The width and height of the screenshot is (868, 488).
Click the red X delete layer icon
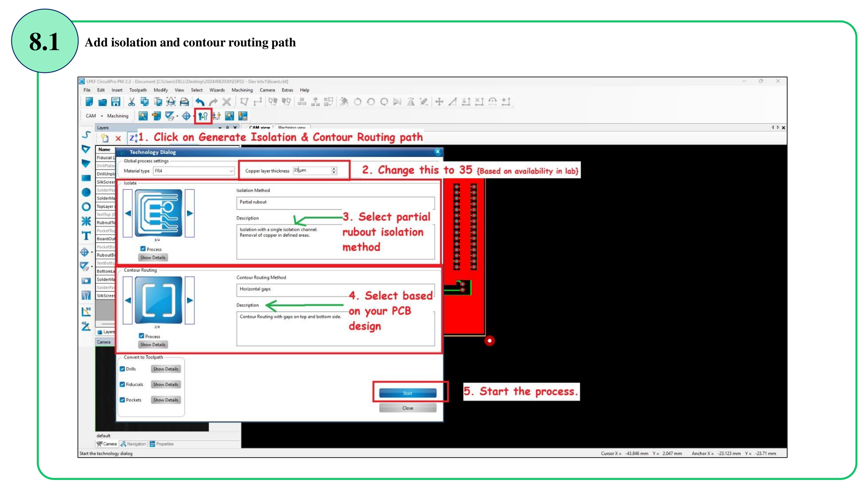point(118,139)
